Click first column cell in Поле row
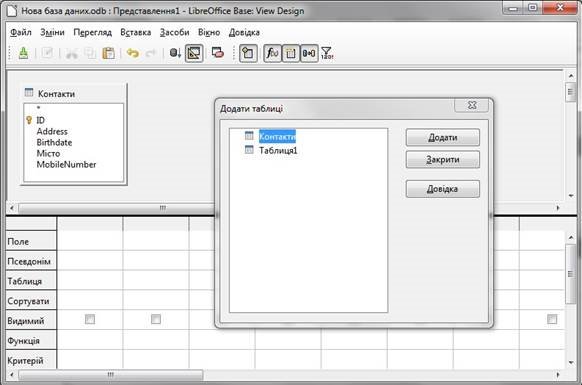This screenshot has height=385, width=582. pos(90,241)
